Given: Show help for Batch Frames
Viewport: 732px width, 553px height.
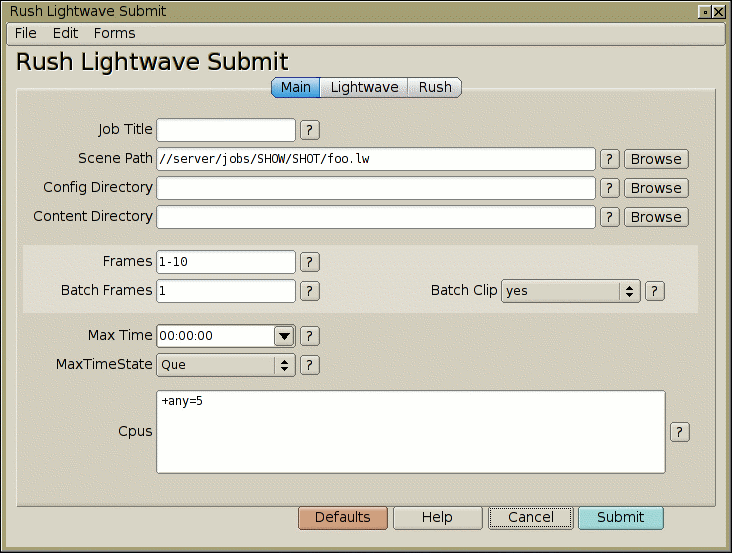Looking at the screenshot, I should 310,291.
